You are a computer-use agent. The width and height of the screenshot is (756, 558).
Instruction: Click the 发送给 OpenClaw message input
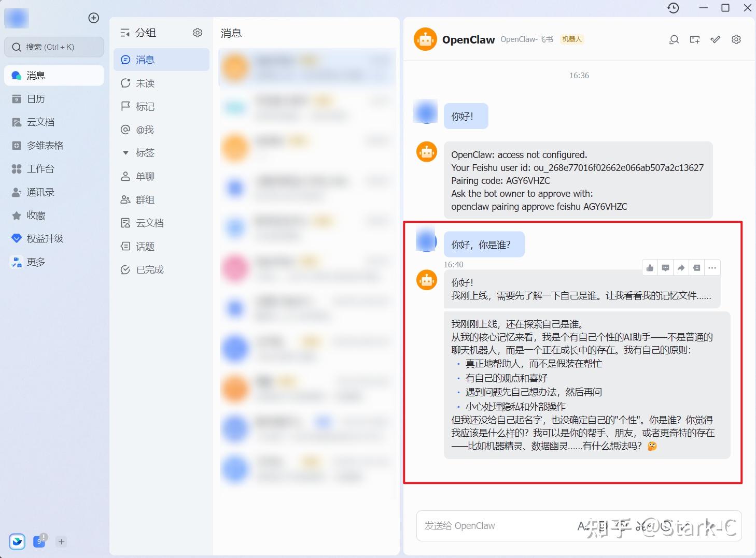(x=579, y=526)
